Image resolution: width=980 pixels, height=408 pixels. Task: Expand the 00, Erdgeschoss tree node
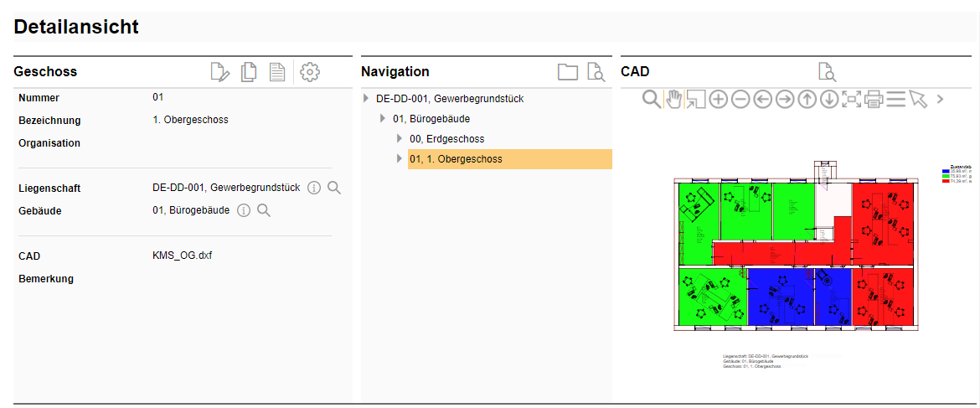[400, 139]
